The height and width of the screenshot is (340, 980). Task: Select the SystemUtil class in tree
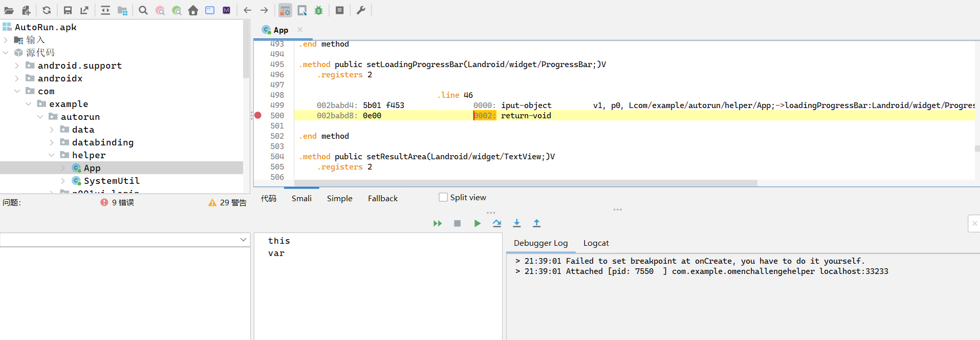point(112,181)
